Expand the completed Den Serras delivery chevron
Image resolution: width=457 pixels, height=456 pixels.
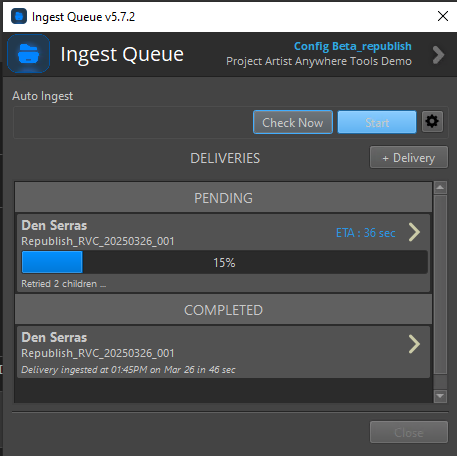tap(414, 344)
